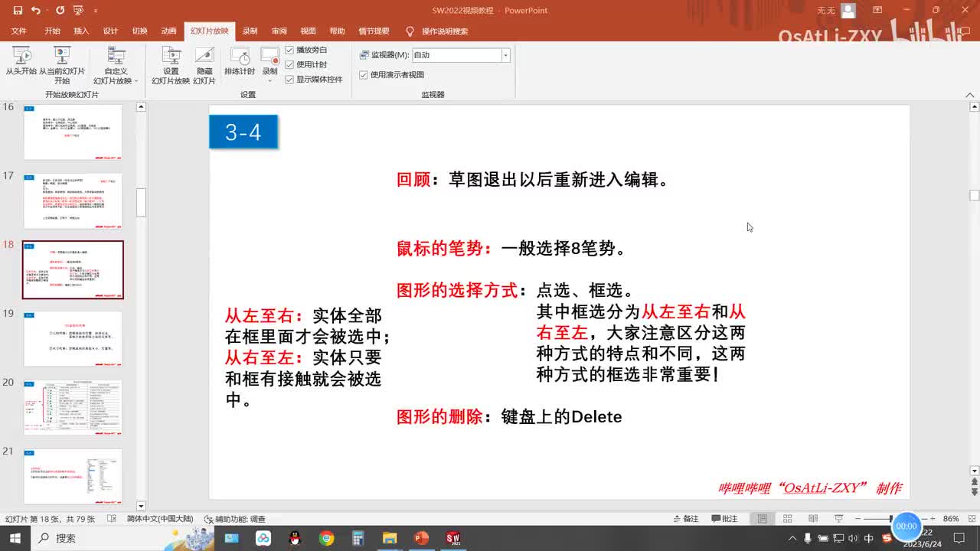980x551 pixels.
Task: Click the zoom percentage 86%
Action: [x=951, y=519]
